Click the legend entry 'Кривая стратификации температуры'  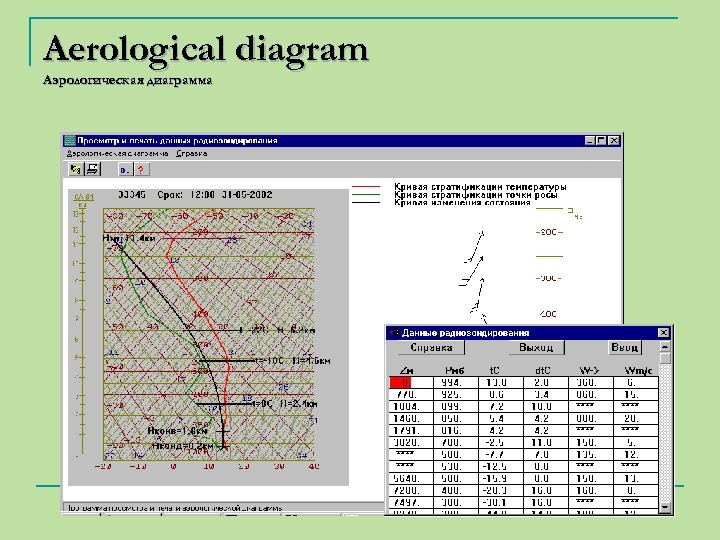[480, 187]
